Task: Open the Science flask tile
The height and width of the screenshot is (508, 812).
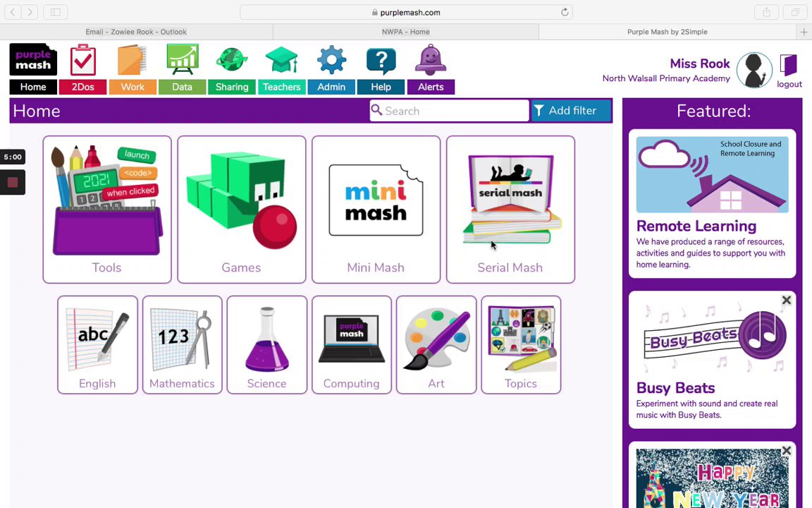Action: point(266,345)
